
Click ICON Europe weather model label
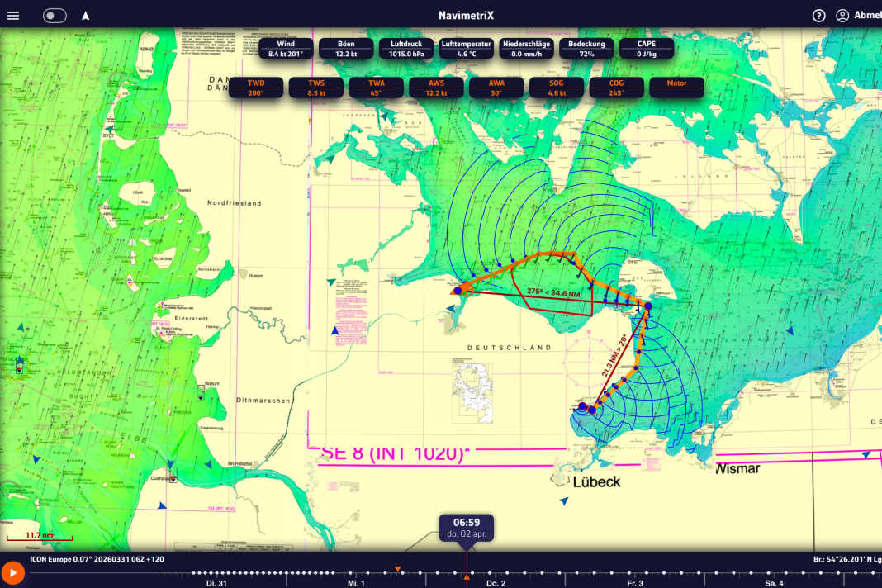(97, 559)
